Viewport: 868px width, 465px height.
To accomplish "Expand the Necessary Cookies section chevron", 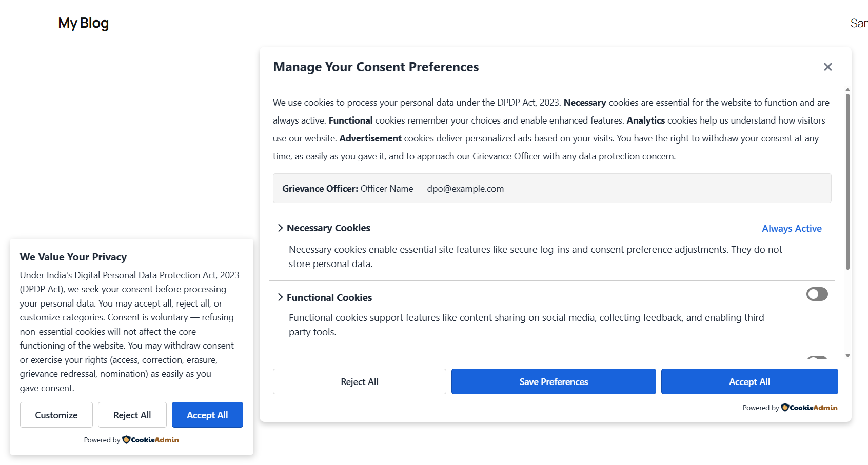I will point(280,228).
